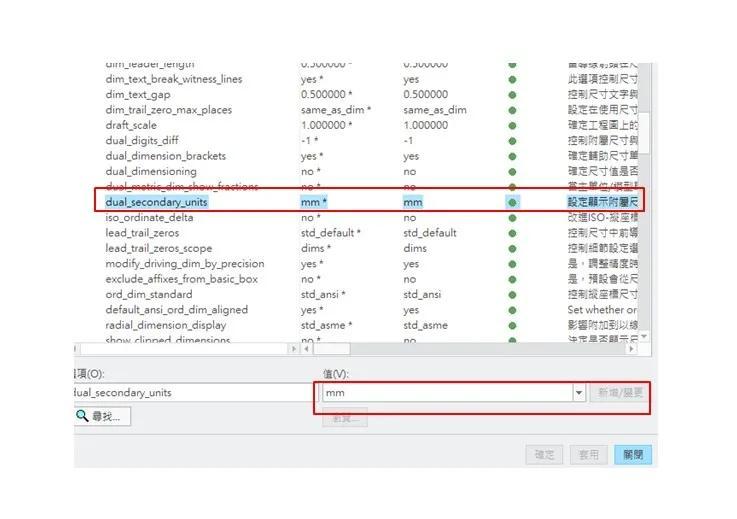
Task: Click the left pane scrollbar right arrow
Action: click(x=294, y=349)
